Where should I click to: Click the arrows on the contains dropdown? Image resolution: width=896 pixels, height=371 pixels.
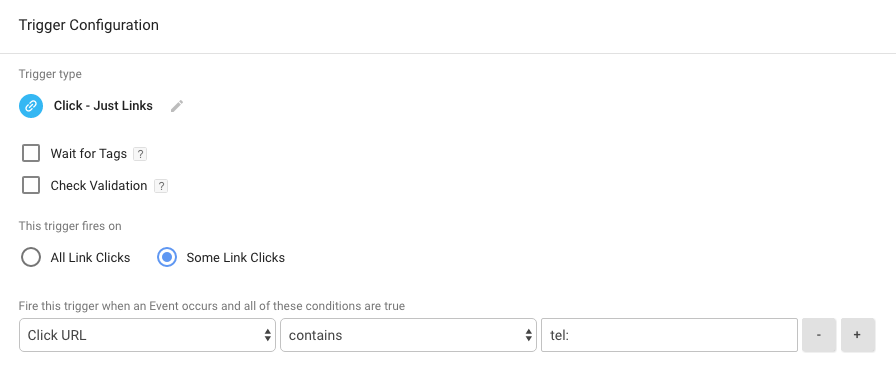(x=529, y=336)
